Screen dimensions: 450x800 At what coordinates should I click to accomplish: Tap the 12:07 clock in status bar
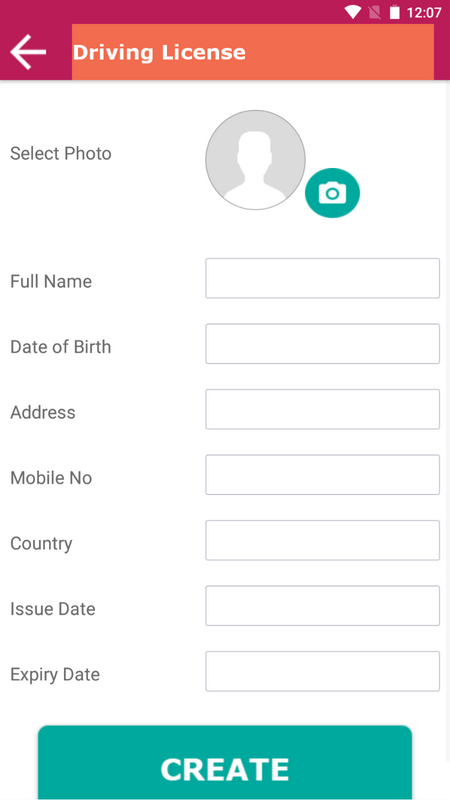423,12
